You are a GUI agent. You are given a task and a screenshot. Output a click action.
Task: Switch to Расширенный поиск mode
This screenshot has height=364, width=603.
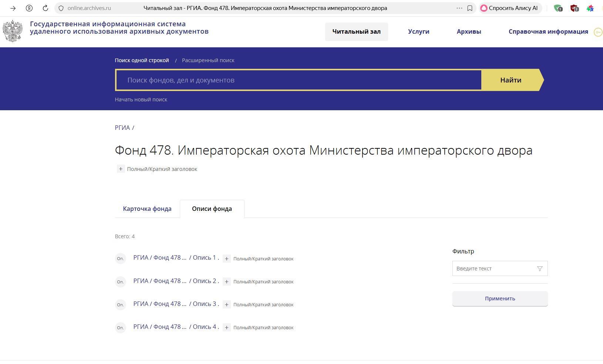[208, 60]
